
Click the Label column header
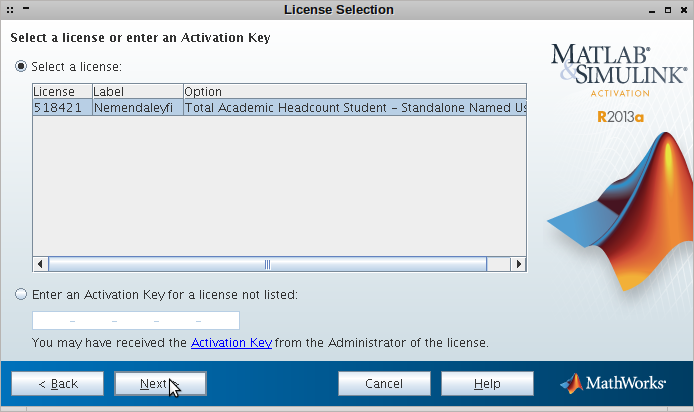[138, 92]
